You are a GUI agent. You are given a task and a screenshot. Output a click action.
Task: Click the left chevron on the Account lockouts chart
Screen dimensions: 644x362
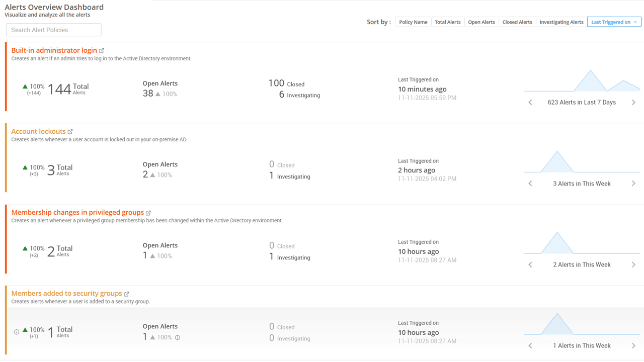(530, 183)
